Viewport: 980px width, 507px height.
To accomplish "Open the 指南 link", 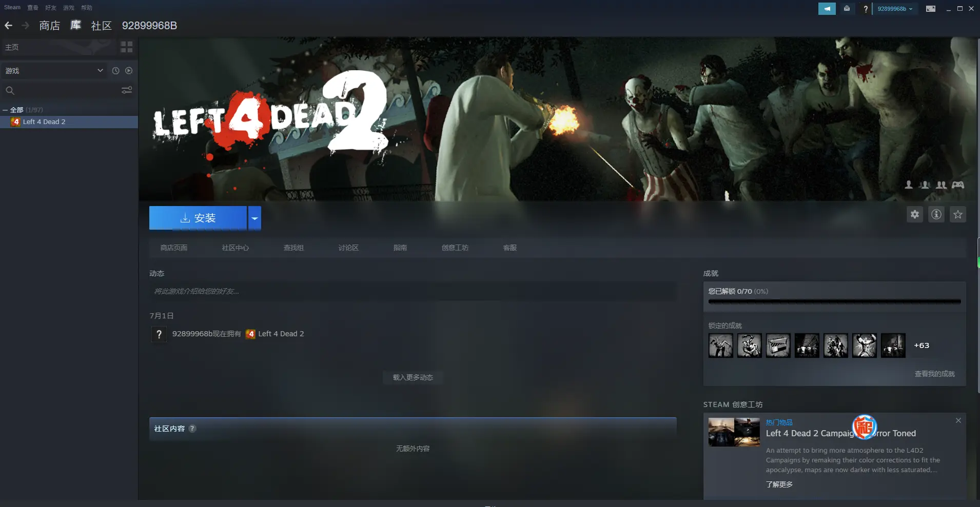I will click(x=400, y=248).
